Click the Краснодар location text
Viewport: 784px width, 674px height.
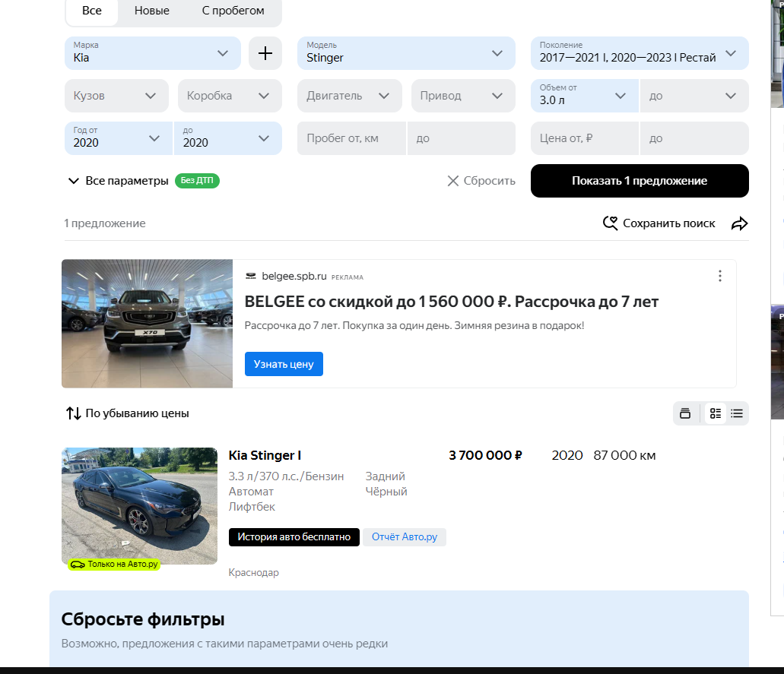(253, 573)
